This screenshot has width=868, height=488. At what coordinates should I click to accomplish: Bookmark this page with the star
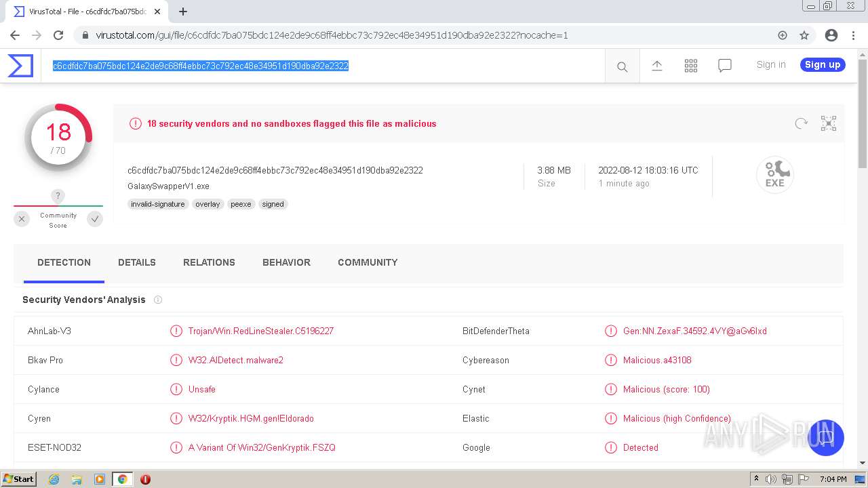pos(804,35)
